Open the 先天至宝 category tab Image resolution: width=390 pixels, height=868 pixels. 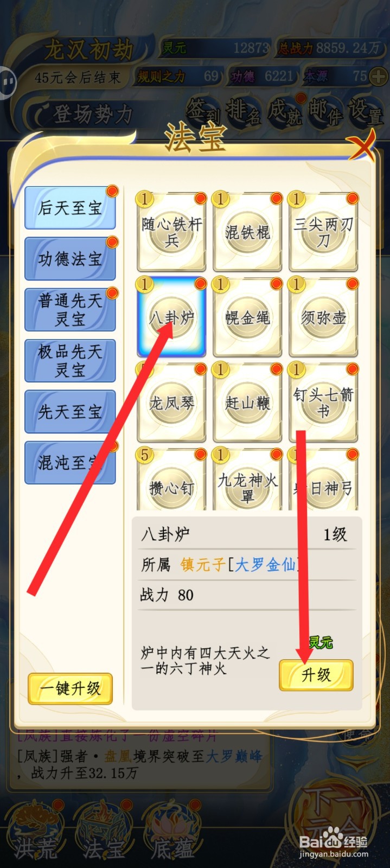coord(70,412)
